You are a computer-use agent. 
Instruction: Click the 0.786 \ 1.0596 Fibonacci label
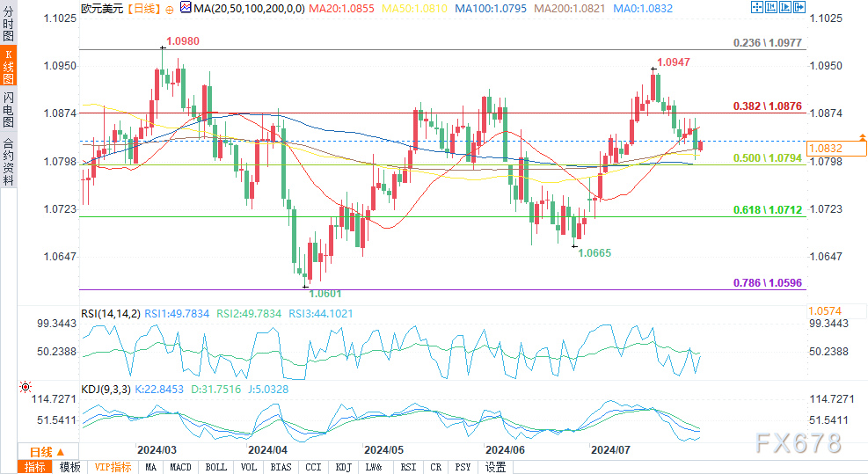point(767,283)
